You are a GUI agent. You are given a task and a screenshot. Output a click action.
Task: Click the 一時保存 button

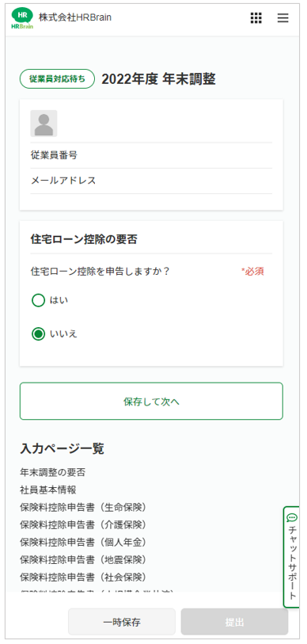click(122, 622)
